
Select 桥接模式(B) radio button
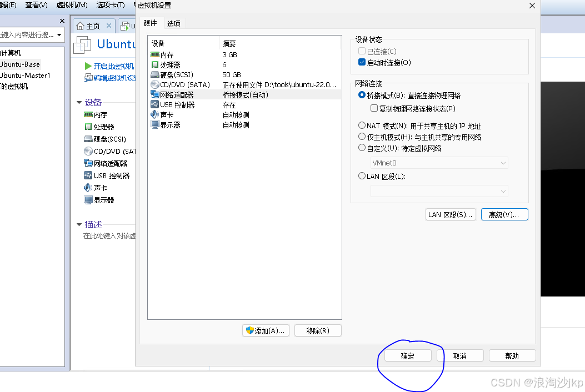point(362,95)
